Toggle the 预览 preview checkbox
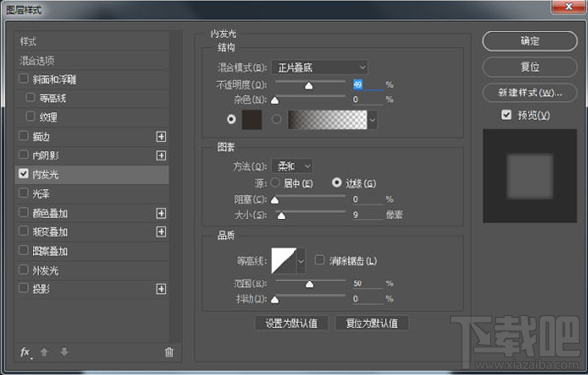 pyautogui.click(x=506, y=115)
